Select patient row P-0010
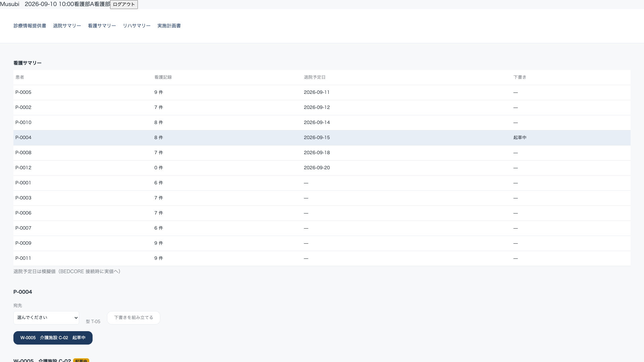Image resolution: width=644 pixels, height=362 pixels. click(x=322, y=123)
